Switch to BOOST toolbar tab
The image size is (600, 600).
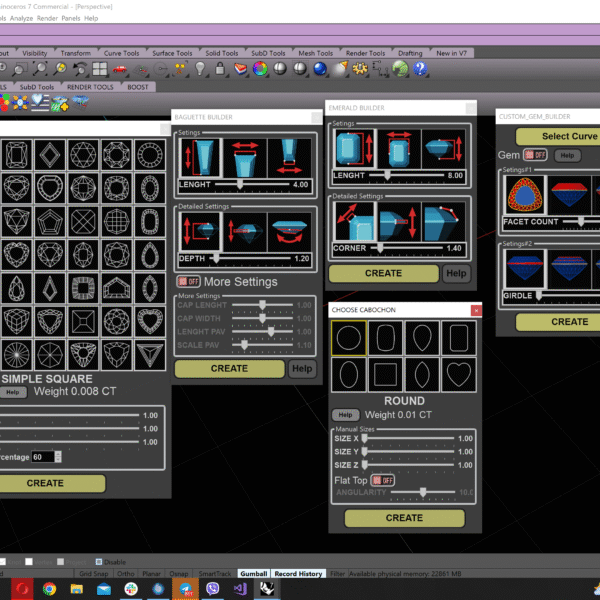tap(137, 87)
